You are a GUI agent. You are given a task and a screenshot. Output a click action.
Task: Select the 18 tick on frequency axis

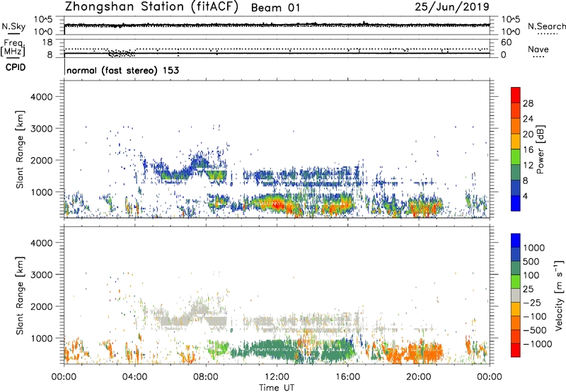pyautogui.click(x=47, y=42)
